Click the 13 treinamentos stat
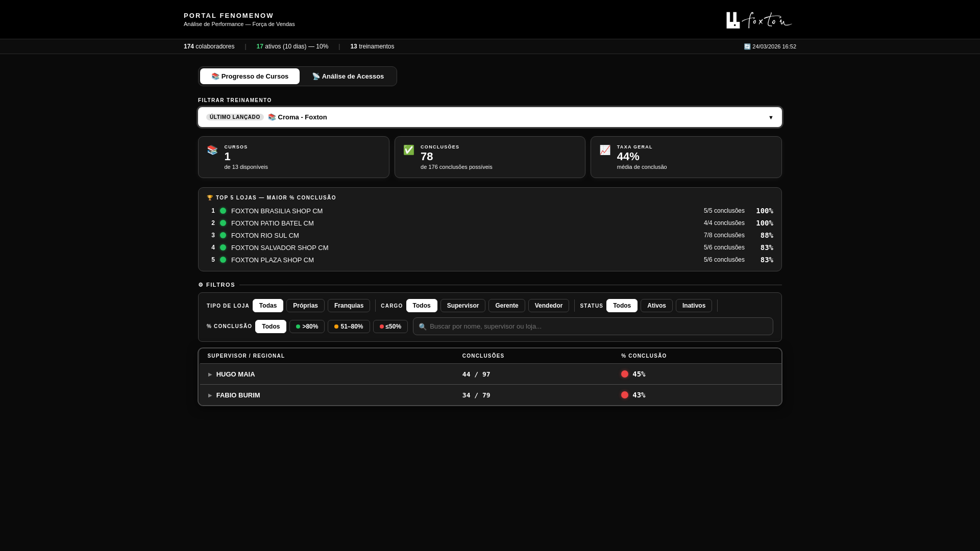980x551 pixels. (372, 46)
